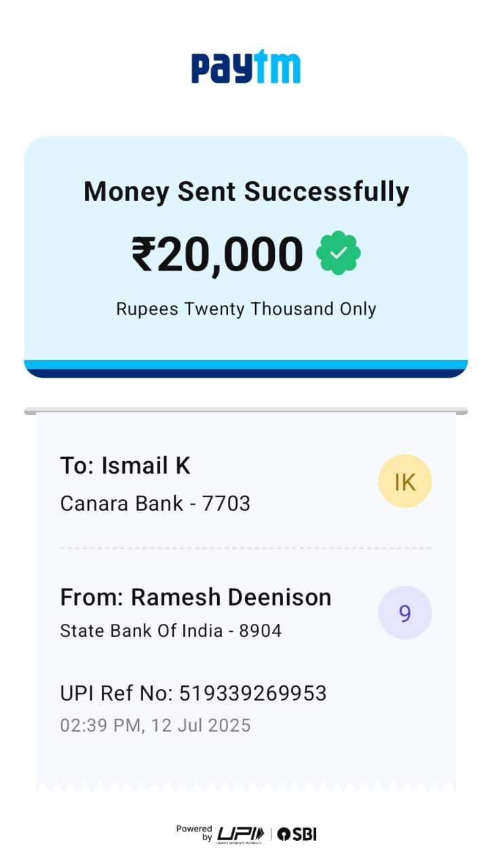This screenshot has width=492, height=868.
Task: Click the "Money Sent Successfully" heading
Action: pyautogui.click(x=246, y=192)
